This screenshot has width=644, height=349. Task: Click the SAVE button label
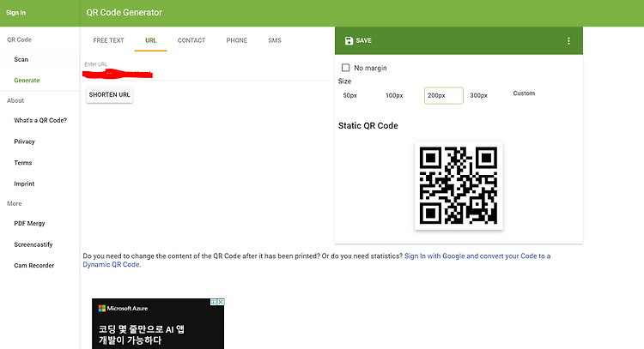(x=363, y=40)
